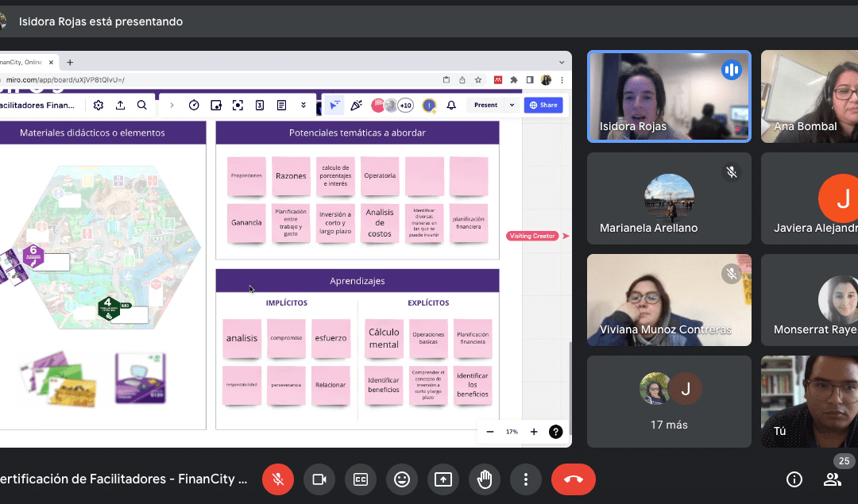This screenshot has width=858, height=504.
Task: Select the "Analisis de costos" sticky note
Action: [x=380, y=222]
